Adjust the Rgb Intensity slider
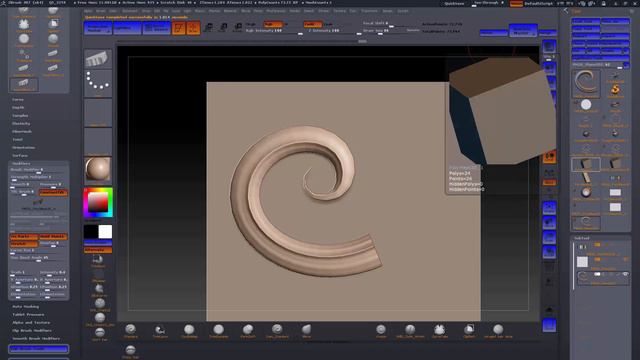 click(x=273, y=31)
